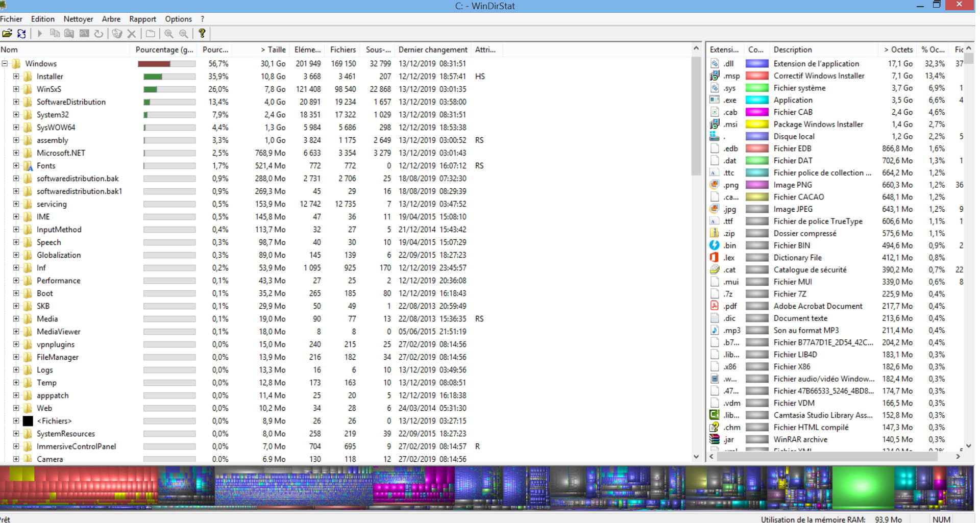Expand the WinSxS folder node
980x523 pixels.
(x=16, y=89)
